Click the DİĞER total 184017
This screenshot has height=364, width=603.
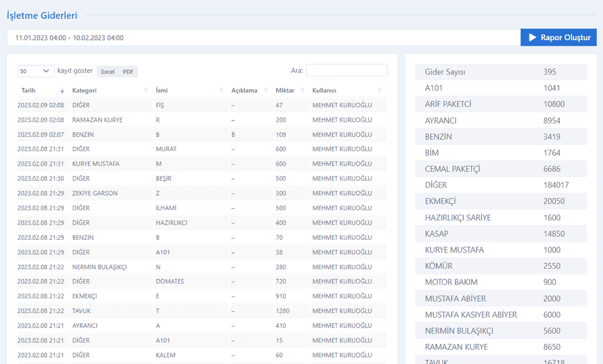click(556, 185)
